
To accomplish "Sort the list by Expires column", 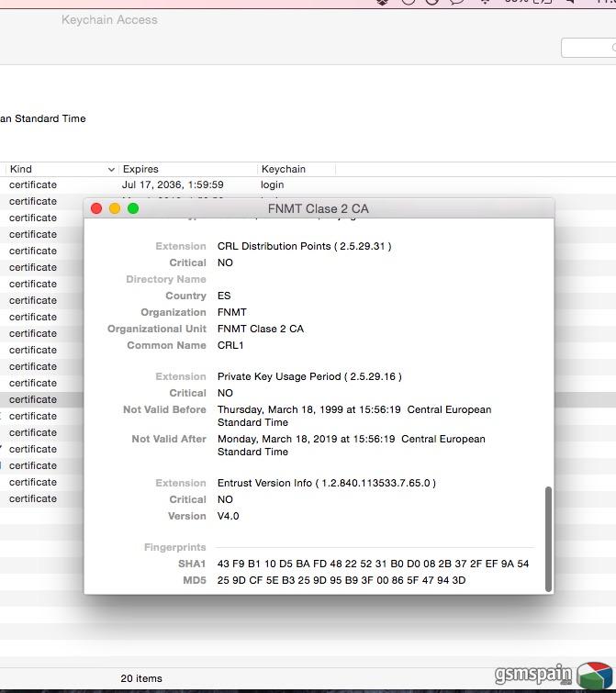I will (188, 169).
